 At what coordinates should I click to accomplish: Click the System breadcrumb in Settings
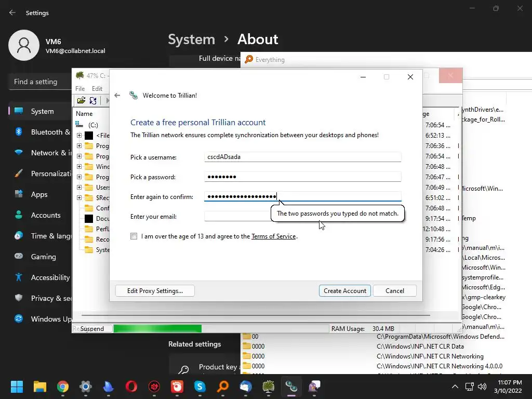pos(191,39)
